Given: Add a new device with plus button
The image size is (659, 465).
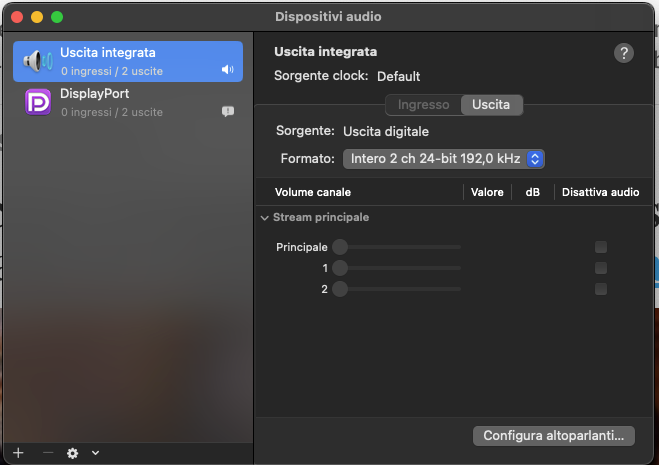Looking at the screenshot, I should (x=18, y=453).
